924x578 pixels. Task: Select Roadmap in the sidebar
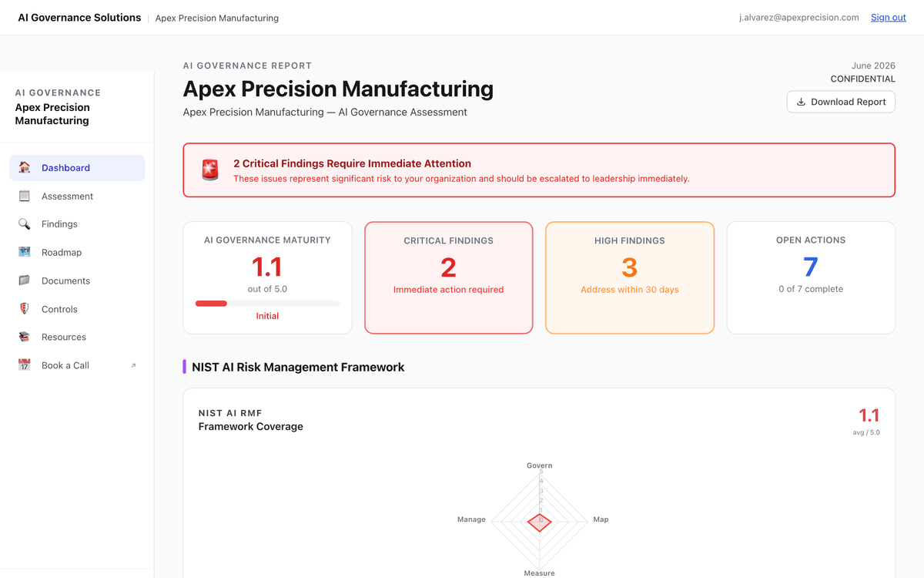point(77,252)
